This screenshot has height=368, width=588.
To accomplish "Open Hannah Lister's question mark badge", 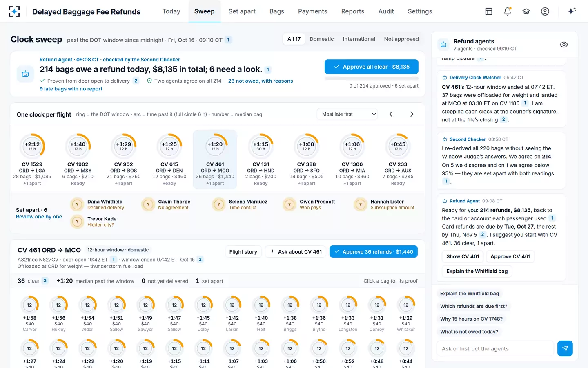I will [x=361, y=204].
